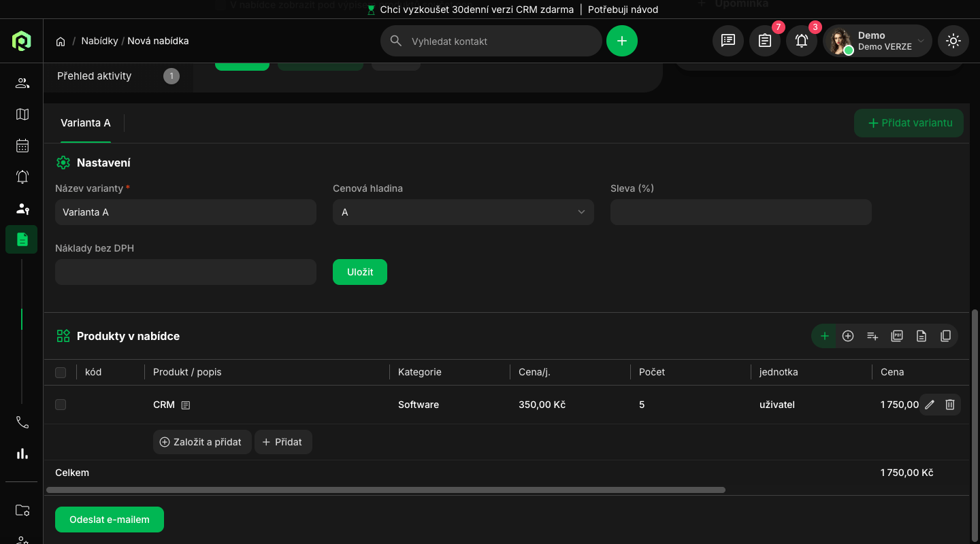
Task: Click the green plus next to search
Action: click(x=621, y=41)
